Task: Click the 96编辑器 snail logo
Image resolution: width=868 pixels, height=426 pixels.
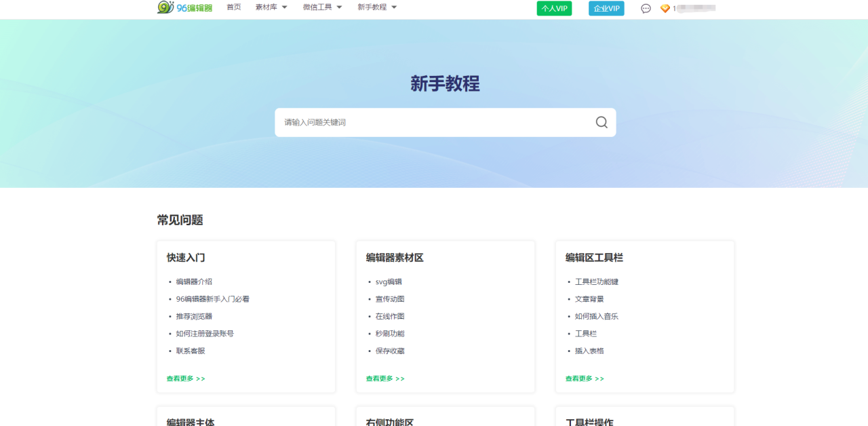Action: (184, 7)
